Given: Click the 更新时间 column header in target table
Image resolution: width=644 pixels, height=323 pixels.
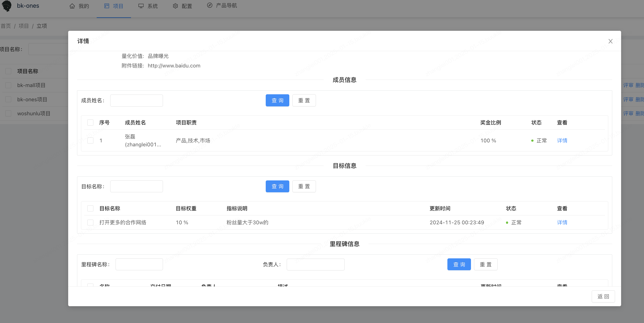Looking at the screenshot, I should tap(440, 209).
